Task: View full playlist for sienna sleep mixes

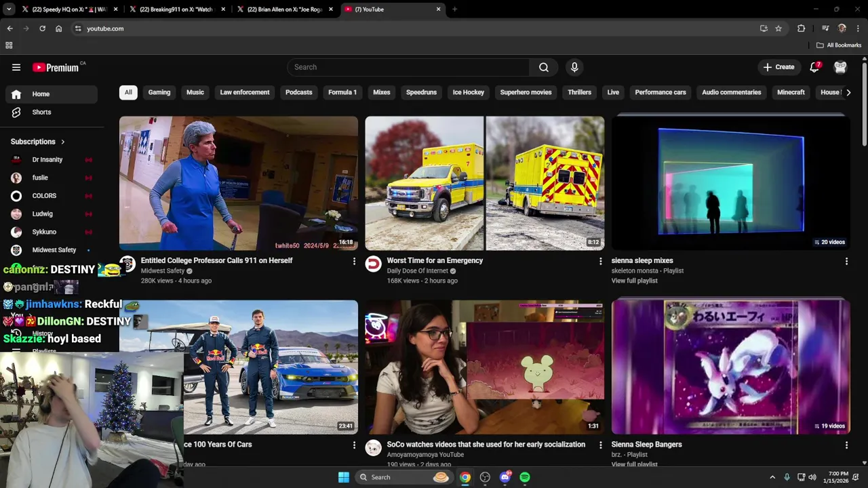Action: [634, 281]
